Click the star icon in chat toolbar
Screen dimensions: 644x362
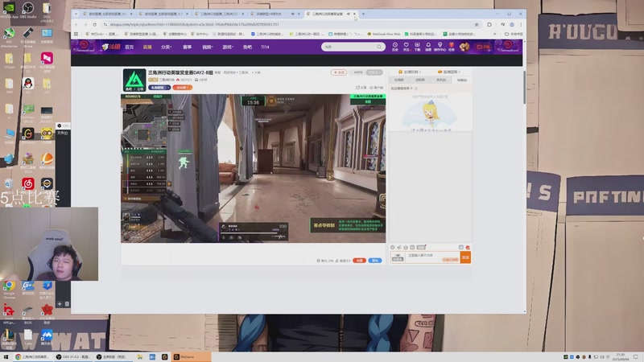(406, 248)
